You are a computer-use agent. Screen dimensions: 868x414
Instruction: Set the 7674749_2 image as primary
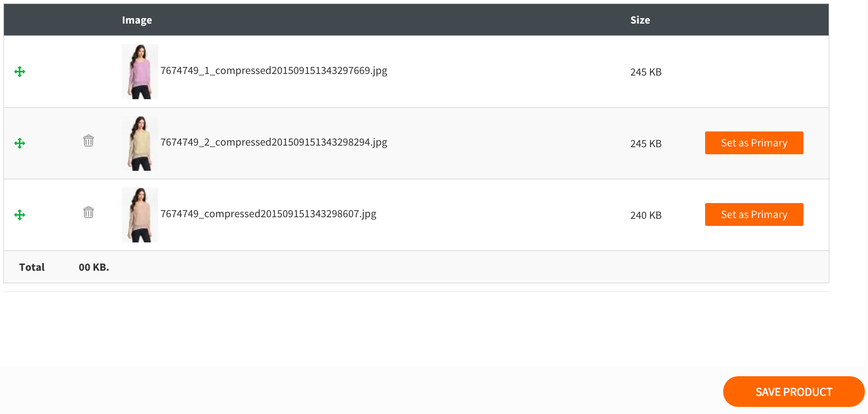tap(754, 143)
